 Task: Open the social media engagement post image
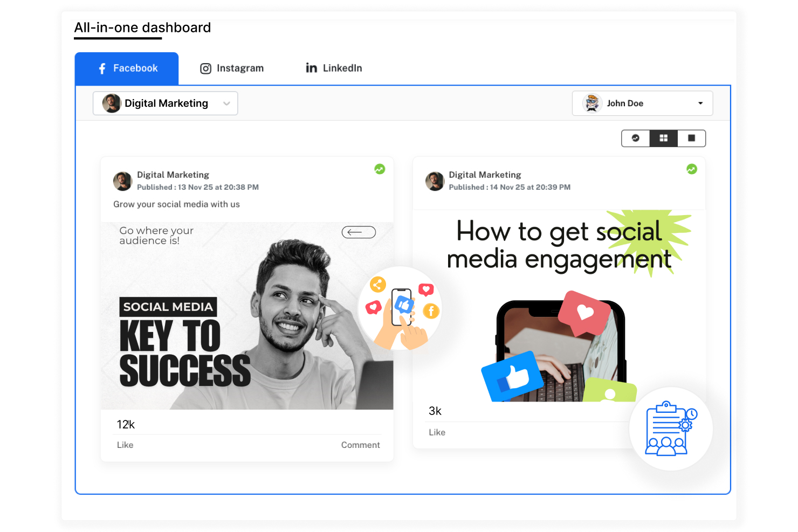pyautogui.click(x=559, y=306)
